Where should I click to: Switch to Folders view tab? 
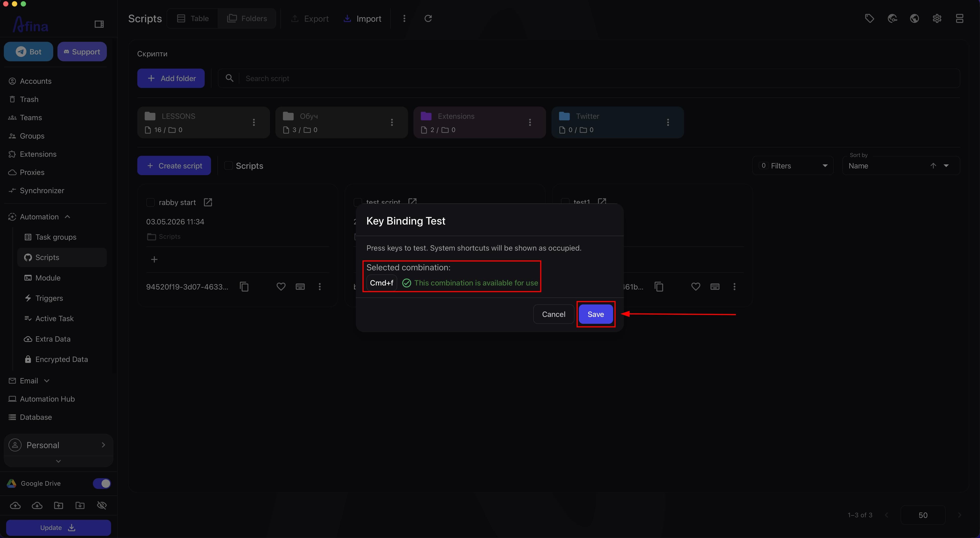pyautogui.click(x=247, y=18)
